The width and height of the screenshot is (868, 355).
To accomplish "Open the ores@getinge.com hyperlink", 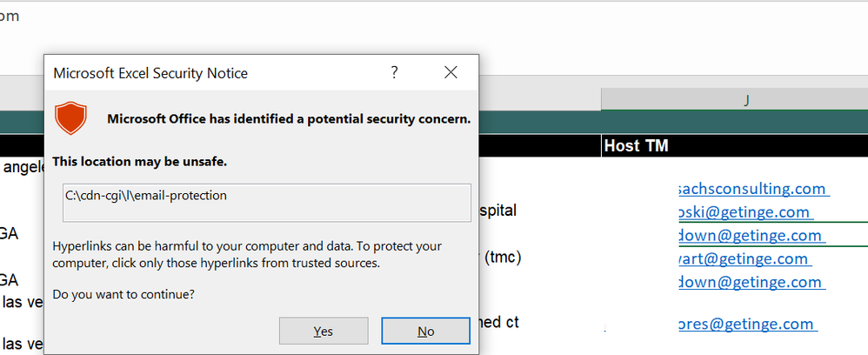I will coord(745,324).
